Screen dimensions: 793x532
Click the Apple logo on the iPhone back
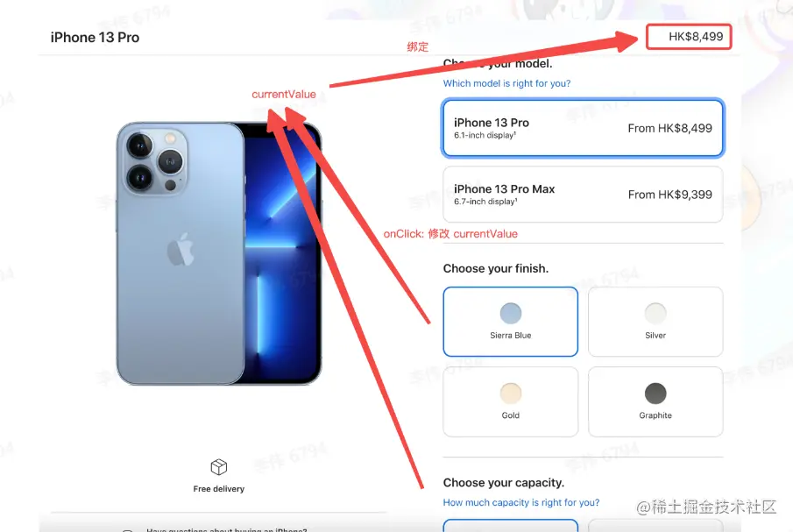(181, 249)
